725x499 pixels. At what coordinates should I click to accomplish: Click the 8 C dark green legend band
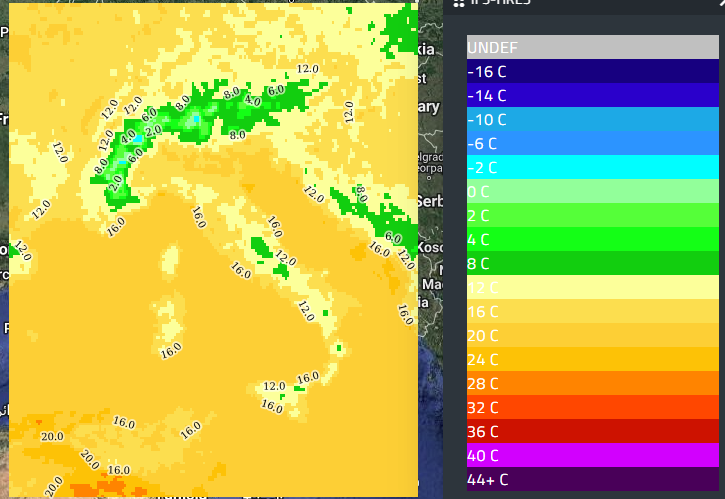click(x=592, y=263)
